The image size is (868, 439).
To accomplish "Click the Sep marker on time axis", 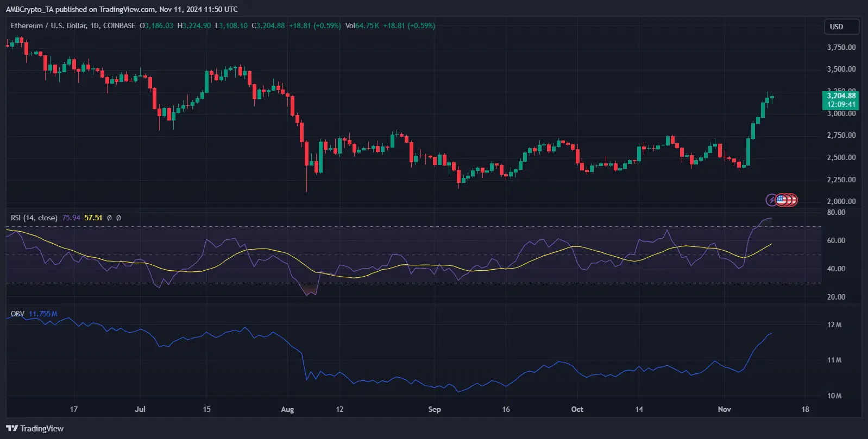I will (x=435, y=409).
